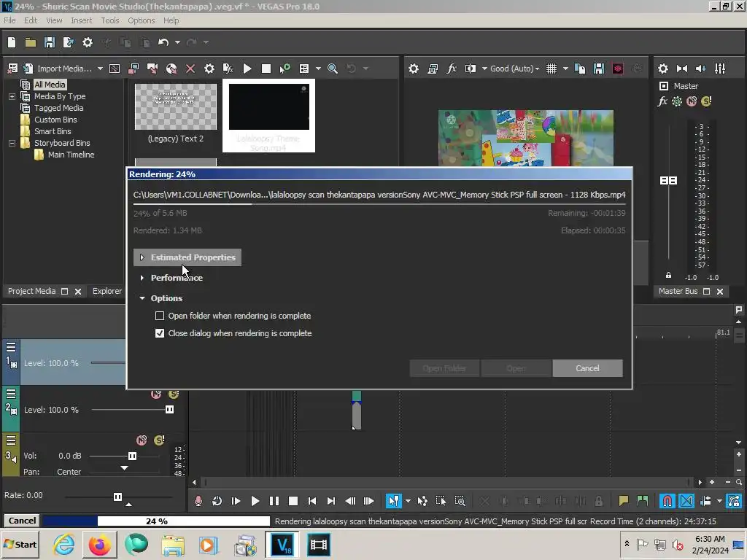This screenshot has width=747, height=560.
Task: Open the Good (Auto) preview quality dropdown
Action: click(514, 69)
